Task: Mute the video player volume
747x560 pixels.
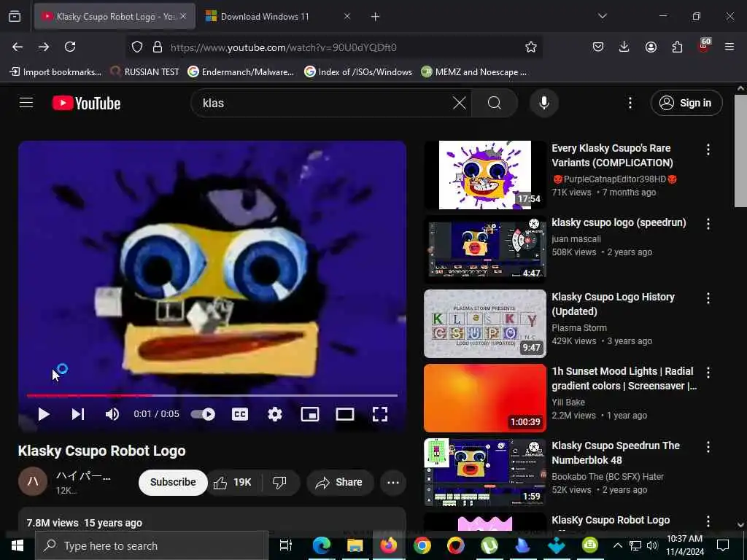Action: click(112, 414)
